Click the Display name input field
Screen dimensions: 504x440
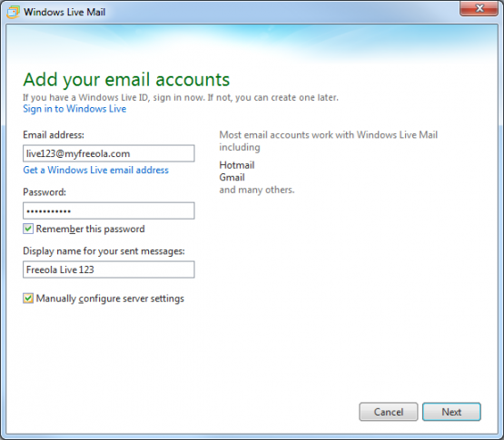(109, 269)
